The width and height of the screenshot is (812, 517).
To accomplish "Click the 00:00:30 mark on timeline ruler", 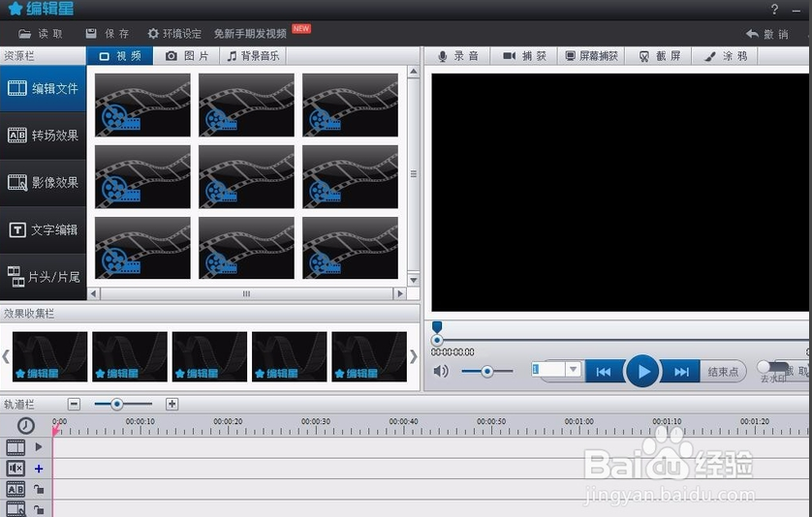I will pos(315,421).
